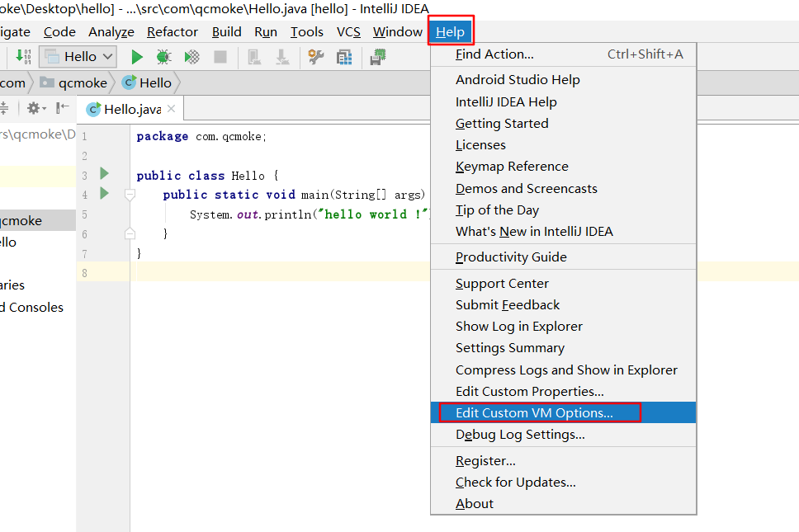The image size is (799, 532).
Task: Select Edit Custom VM Options...
Action: pyautogui.click(x=564, y=412)
